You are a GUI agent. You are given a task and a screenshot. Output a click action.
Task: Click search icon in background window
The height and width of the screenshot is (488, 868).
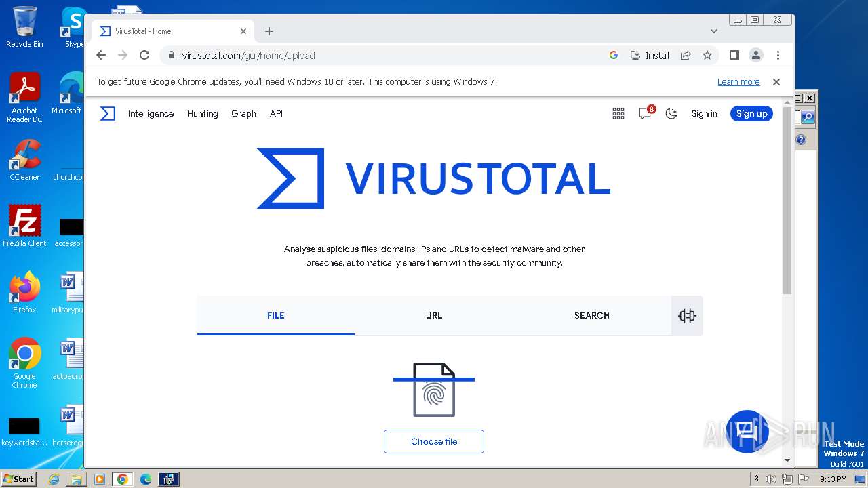[808, 117]
